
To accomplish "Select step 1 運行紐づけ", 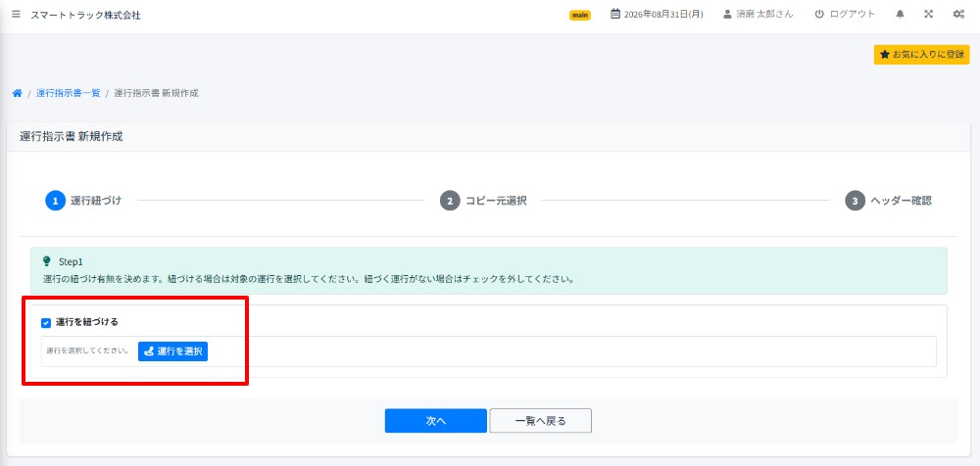I will point(83,201).
